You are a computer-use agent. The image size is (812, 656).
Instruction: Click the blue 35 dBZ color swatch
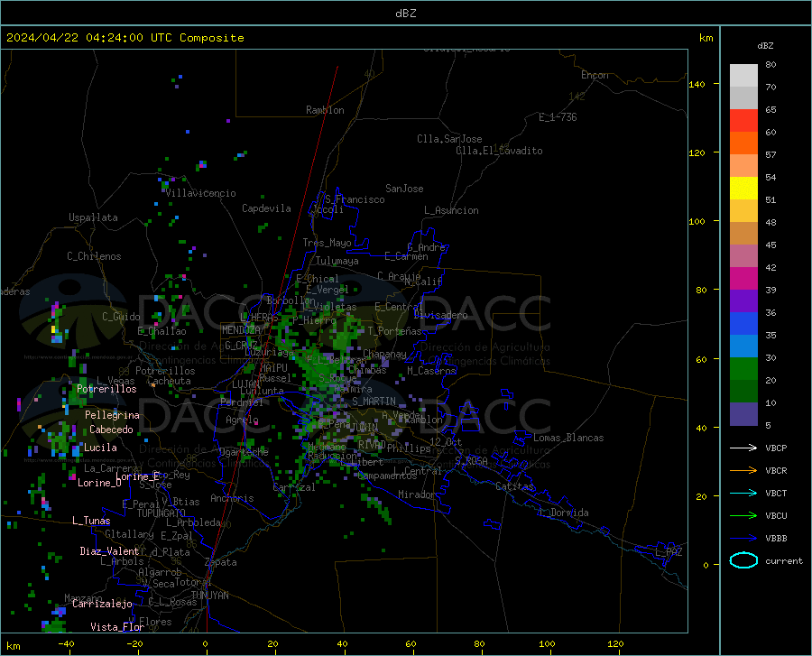pos(743,324)
